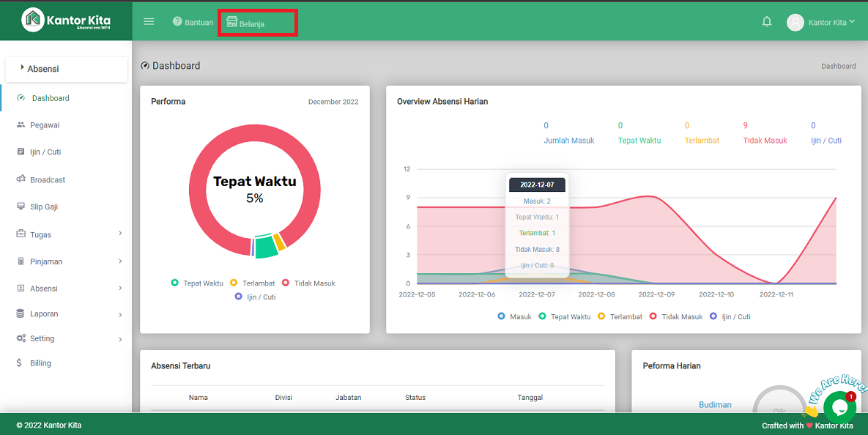
Task: Click the Billing dollar icon
Action: click(x=19, y=363)
